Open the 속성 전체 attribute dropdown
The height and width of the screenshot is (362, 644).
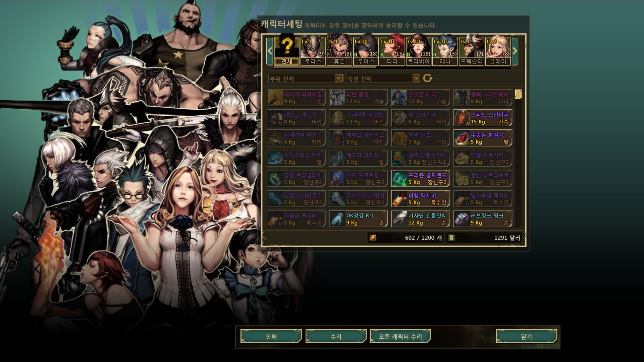point(383,78)
